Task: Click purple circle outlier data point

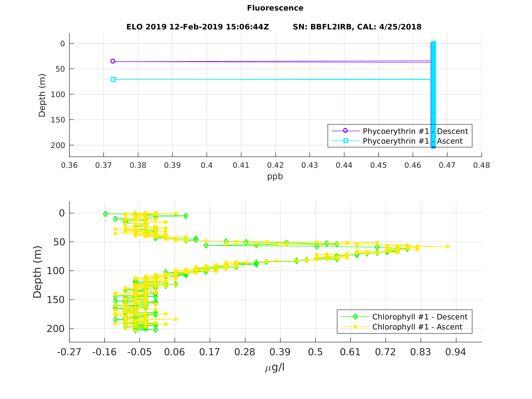Action: [113, 61]
